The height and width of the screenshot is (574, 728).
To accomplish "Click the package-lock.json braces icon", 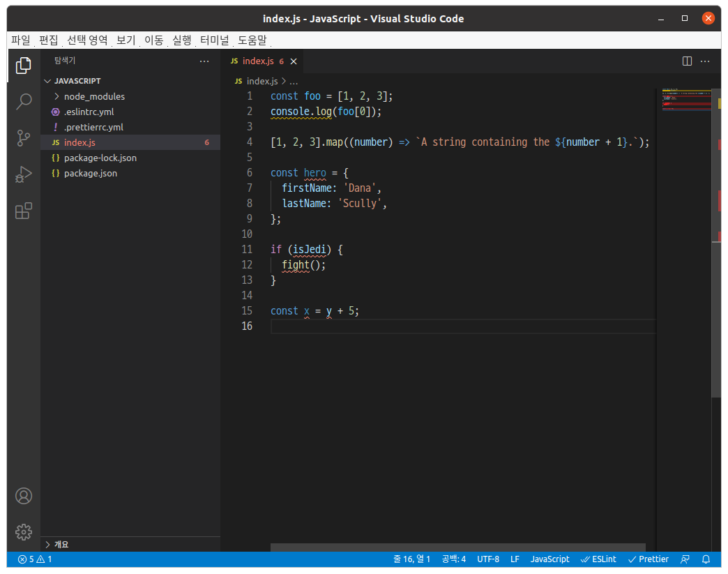I will click(55, 158).
